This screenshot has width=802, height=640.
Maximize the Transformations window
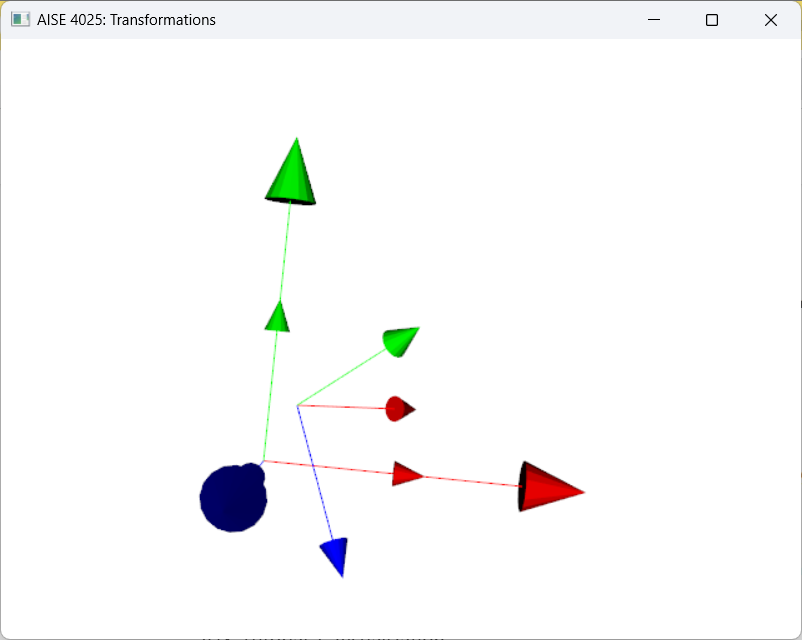click(x=711, y=19)
